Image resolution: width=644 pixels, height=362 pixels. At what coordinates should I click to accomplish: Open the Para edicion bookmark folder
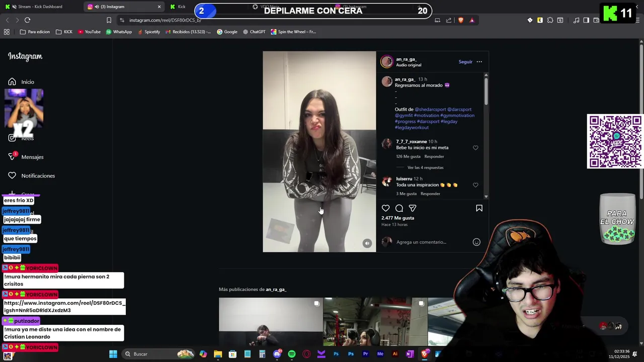35,32
